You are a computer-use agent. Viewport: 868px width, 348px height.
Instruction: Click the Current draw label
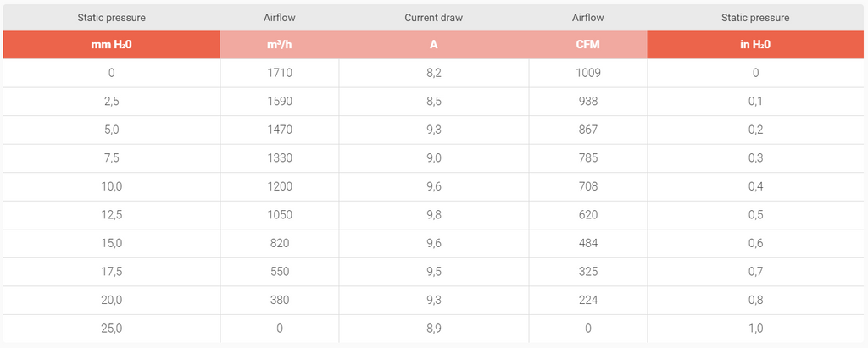click(x=433, y=18)
